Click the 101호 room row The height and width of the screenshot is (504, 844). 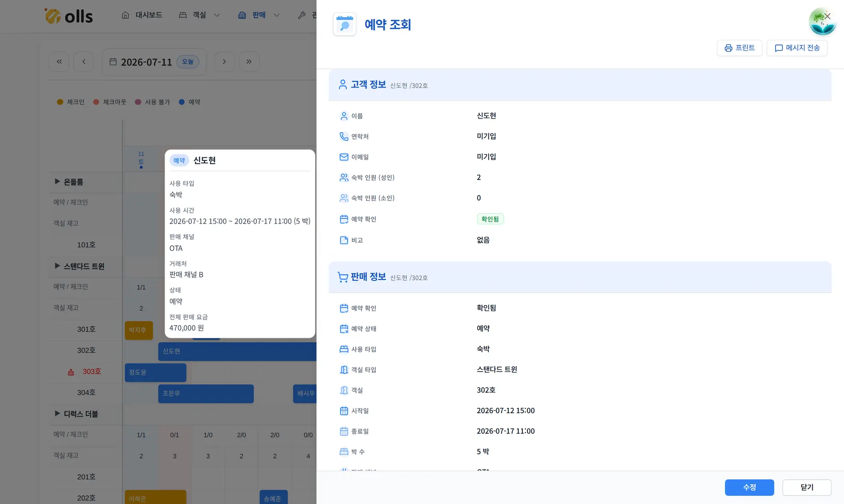[x=86, y=245]
